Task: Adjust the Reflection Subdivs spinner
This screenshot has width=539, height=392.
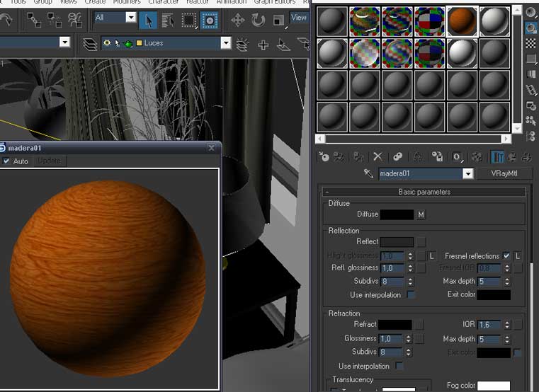Action: [x=410, y=282]
